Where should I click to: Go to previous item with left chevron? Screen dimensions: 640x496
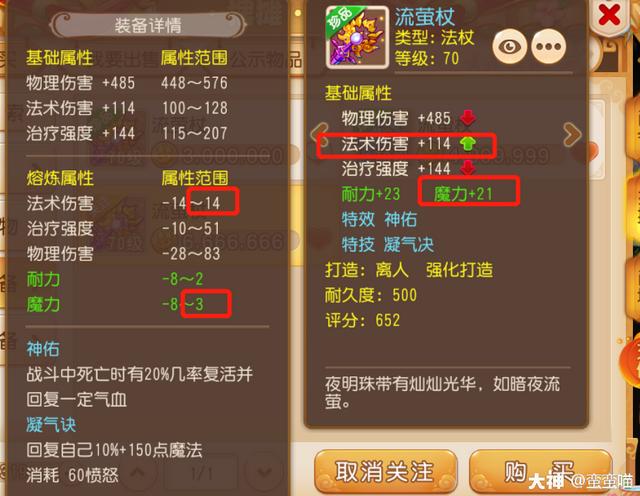coord(320,134)
